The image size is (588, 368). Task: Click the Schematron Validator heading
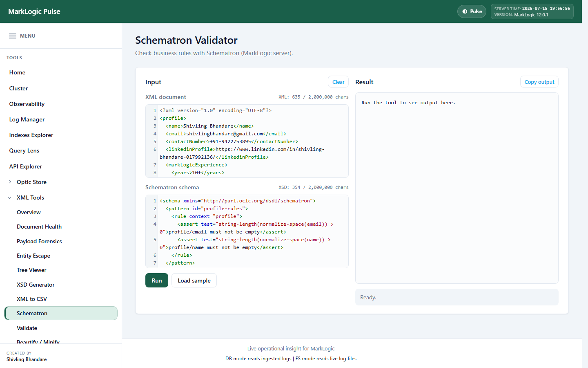pos(186,40)
